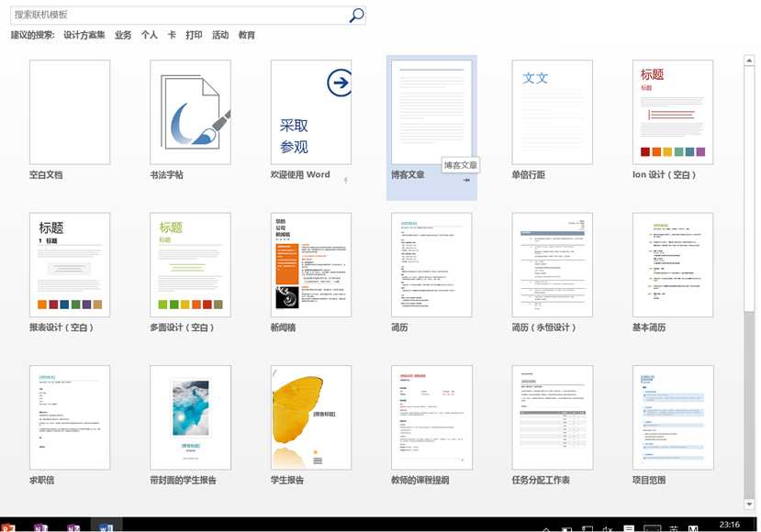Search suggested category 教育

[x=247, y=35]
